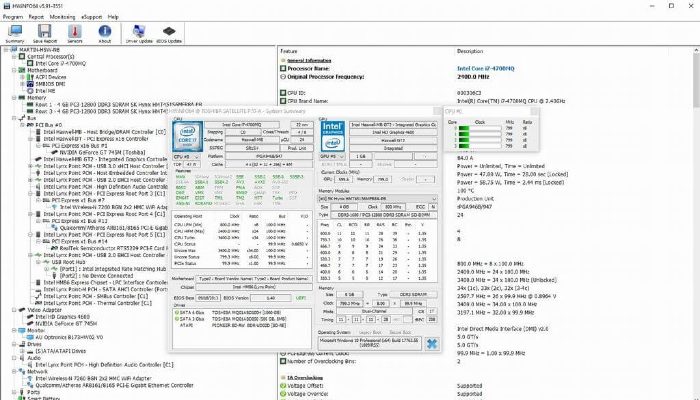
Task: Click the right panel vertical scrollbar
Action: point(697,223)
